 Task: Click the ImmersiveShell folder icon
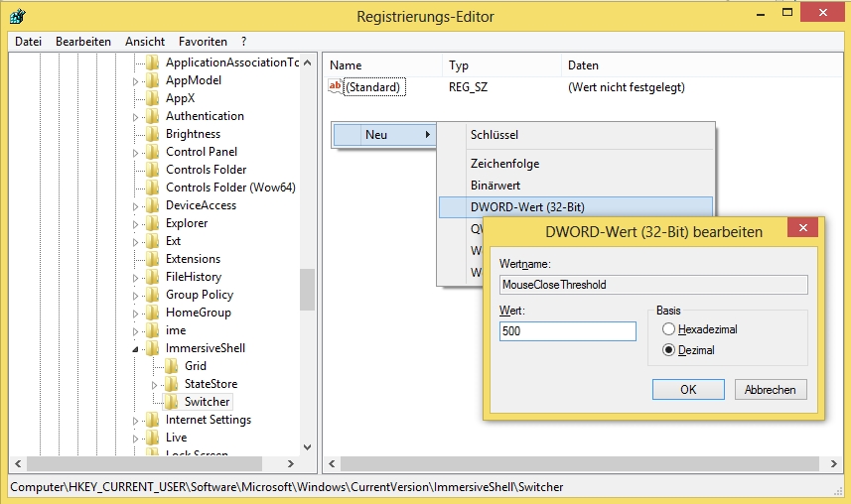[153, 349]
